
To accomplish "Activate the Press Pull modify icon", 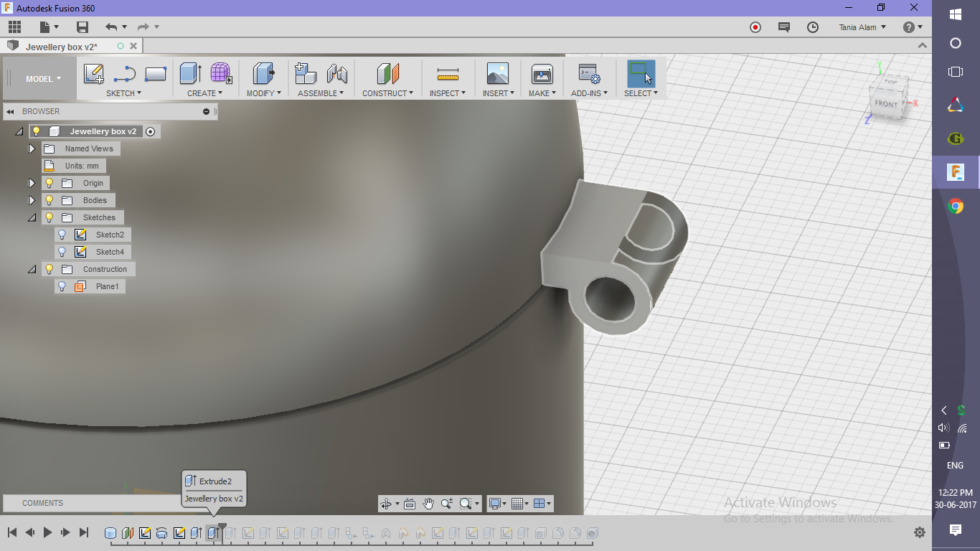I will [264, 74].
